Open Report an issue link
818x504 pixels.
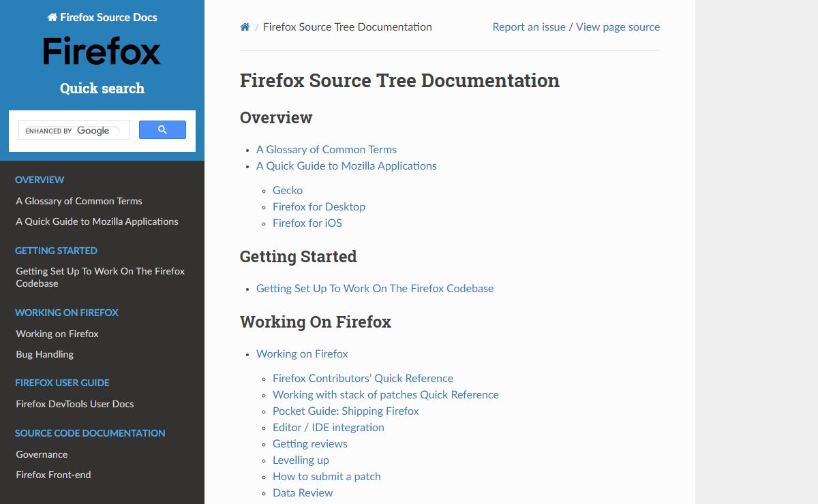(x=529, y=27)
